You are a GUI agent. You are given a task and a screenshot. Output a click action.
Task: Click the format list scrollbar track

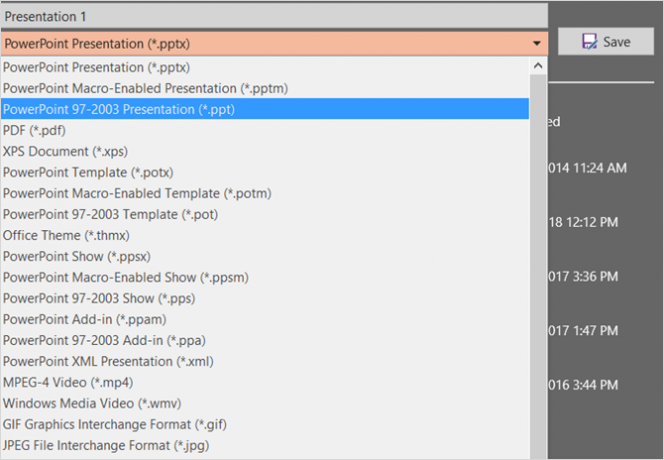point(538,267)
